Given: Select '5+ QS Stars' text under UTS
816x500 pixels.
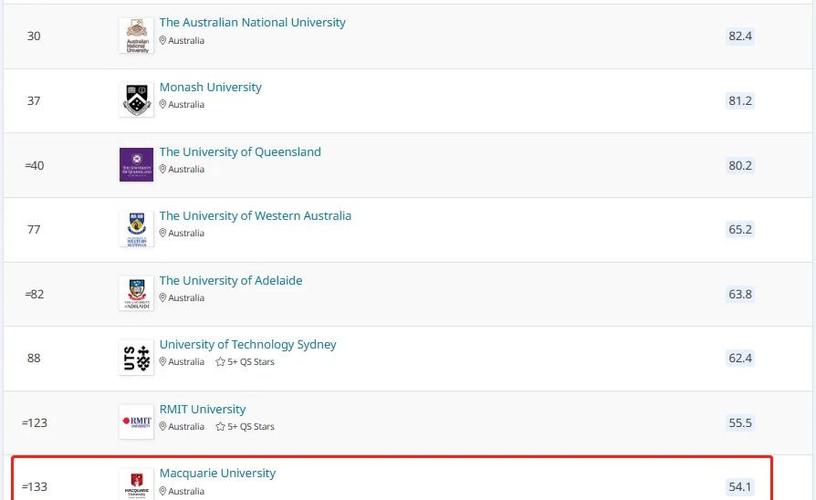Looking at the screenshot, I should (x=251, y=362).
